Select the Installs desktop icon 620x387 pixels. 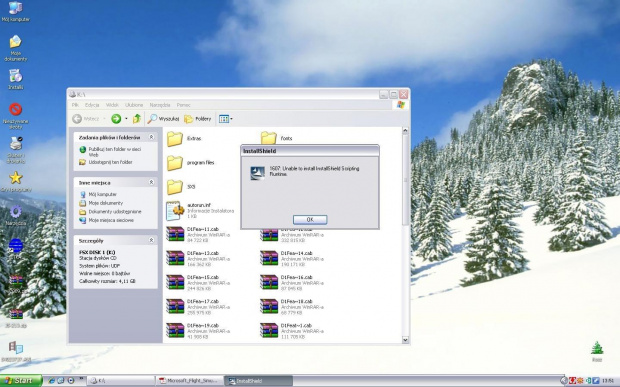coord(15,79)
